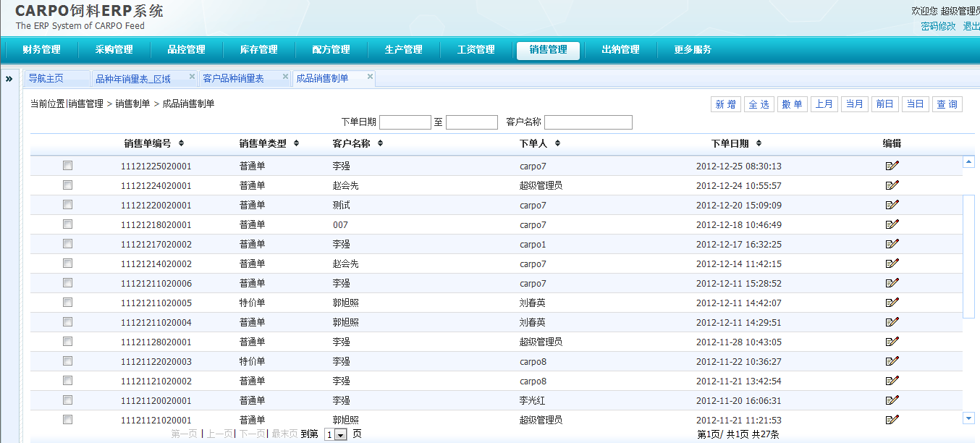
Task: Sort by 下单日期 column header
Action: 736,143
